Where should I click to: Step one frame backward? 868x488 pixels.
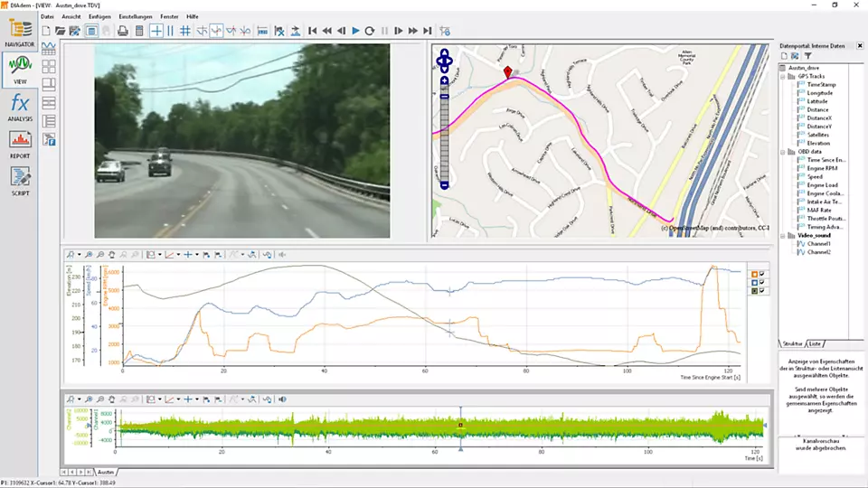point(342,31)
